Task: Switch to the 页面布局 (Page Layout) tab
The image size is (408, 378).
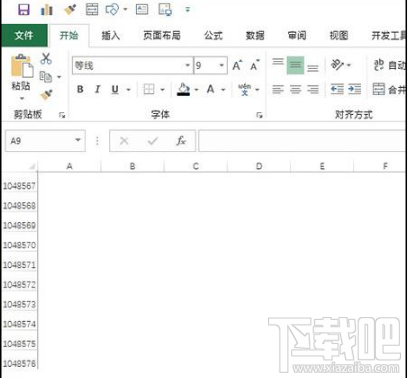Action: coord(162,35)
